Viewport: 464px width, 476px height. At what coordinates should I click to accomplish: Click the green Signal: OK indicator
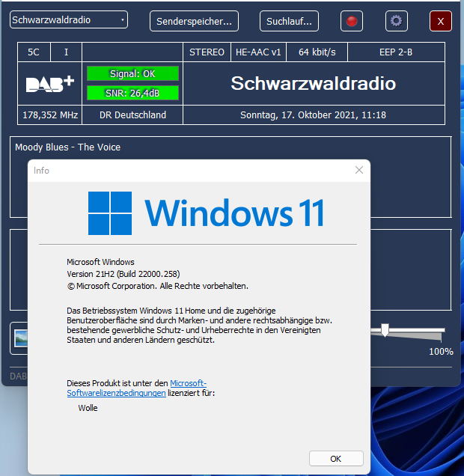(132, 73)
